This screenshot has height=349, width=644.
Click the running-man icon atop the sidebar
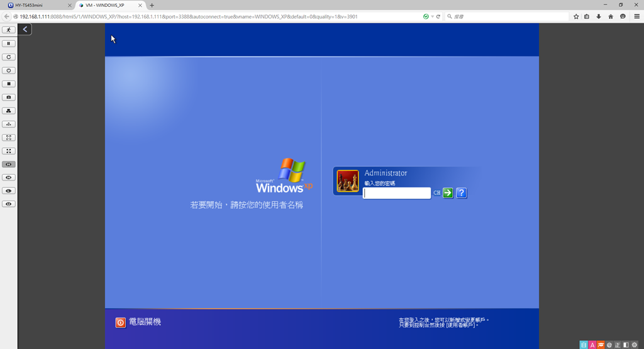point(9,30)
